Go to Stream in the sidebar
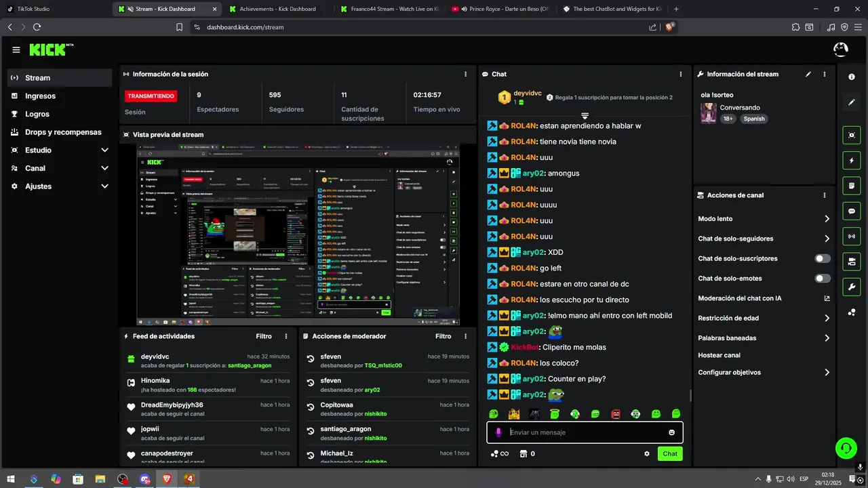The height and width of the screenshot is (488, 868). point(60,77)
